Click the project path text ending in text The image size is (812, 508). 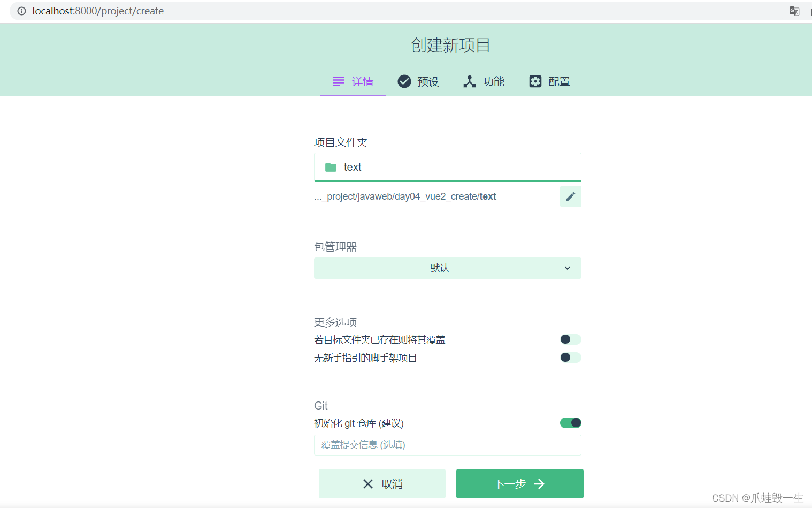point(405,196)
